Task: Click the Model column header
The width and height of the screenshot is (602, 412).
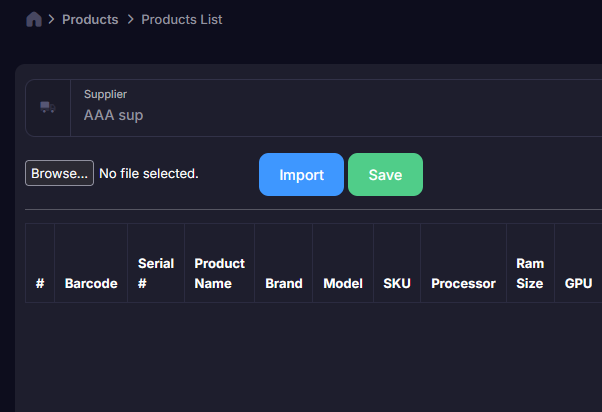Action: (x=343, y=283)
